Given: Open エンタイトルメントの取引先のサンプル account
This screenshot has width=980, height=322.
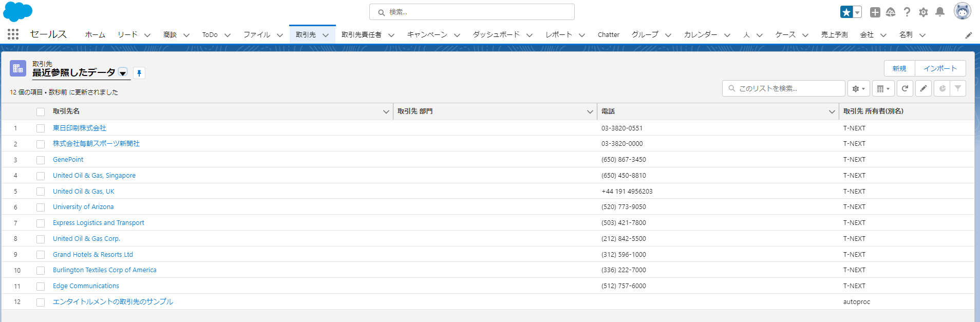Looking at the screenshot, I should (x=113, y=302).
